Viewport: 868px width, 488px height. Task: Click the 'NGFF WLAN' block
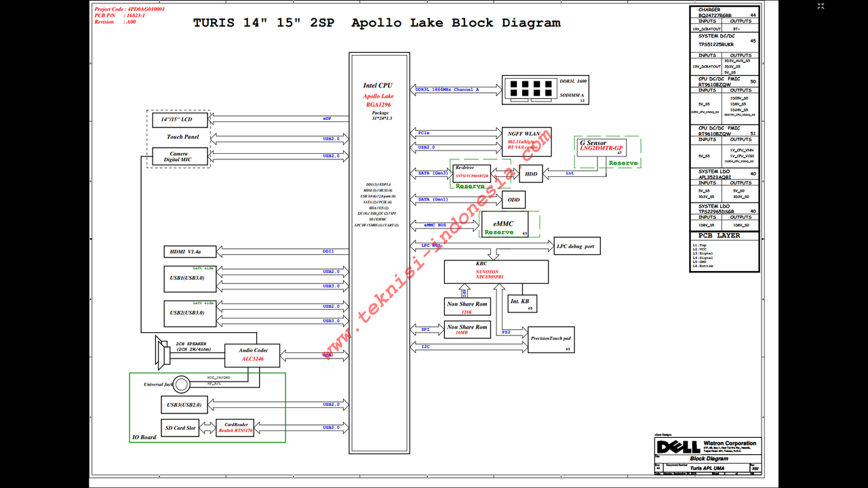(x=527, y=140)
